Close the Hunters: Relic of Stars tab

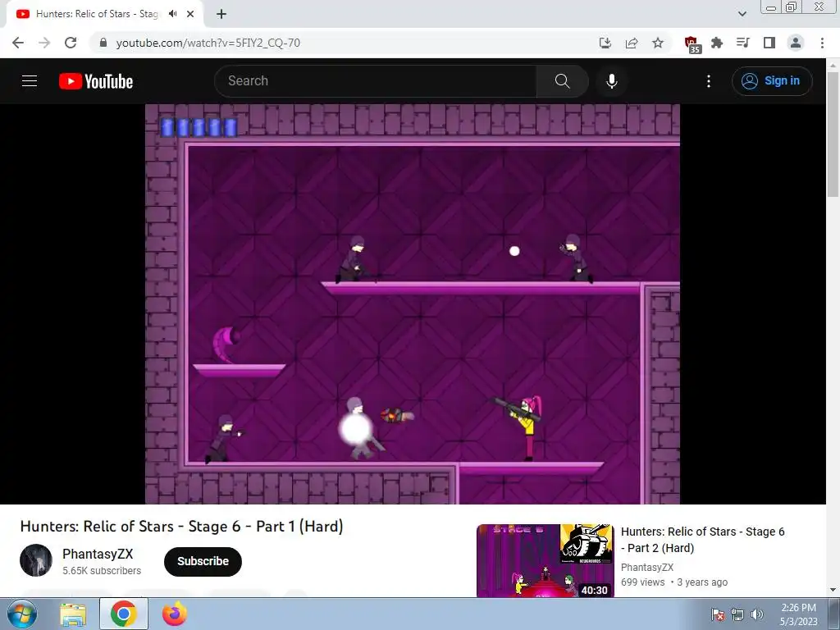[190, 14]
